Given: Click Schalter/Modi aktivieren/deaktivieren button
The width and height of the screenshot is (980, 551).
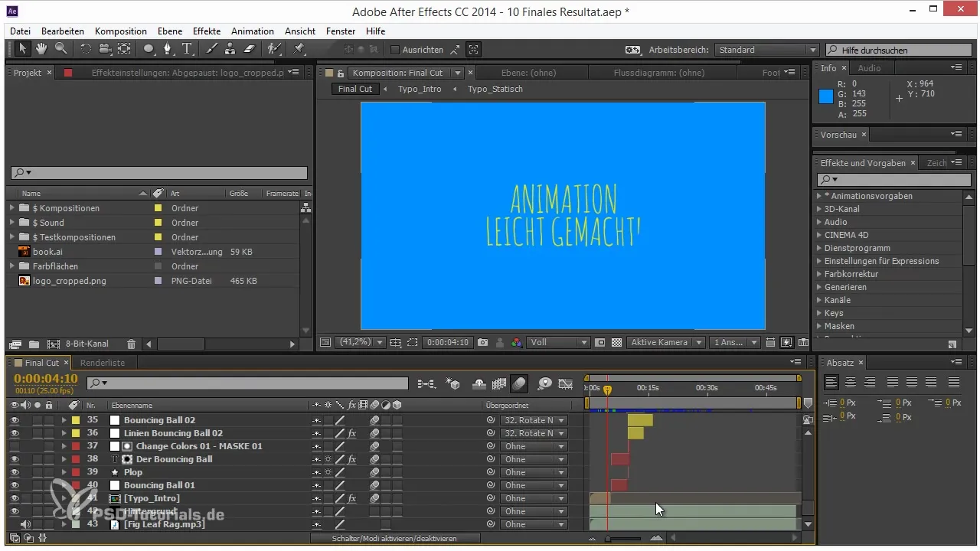Looking at the screenshot, I should pyautogui.click(x=395, y=539).
